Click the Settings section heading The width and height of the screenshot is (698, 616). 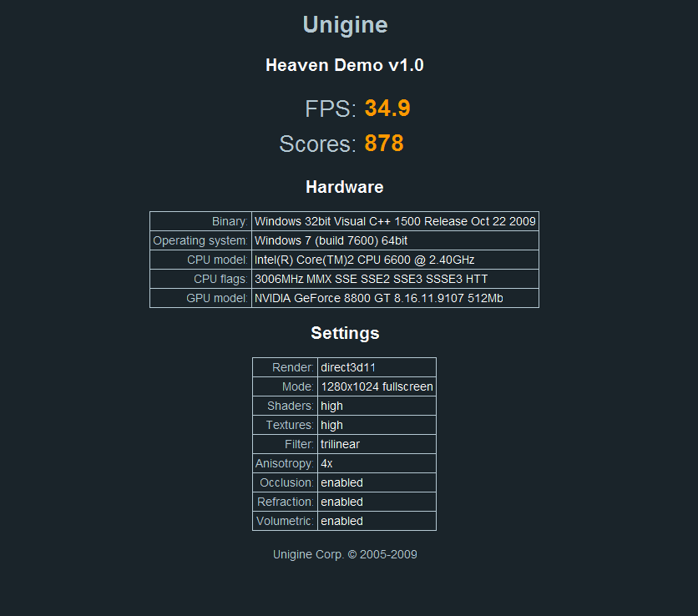click(x=345, y=333)
